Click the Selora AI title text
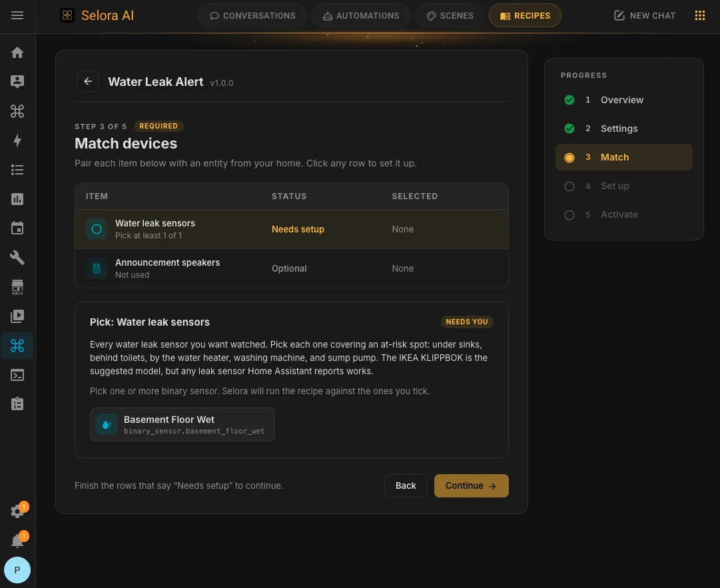This screenshot has height=588, width=720. (107, 15)
